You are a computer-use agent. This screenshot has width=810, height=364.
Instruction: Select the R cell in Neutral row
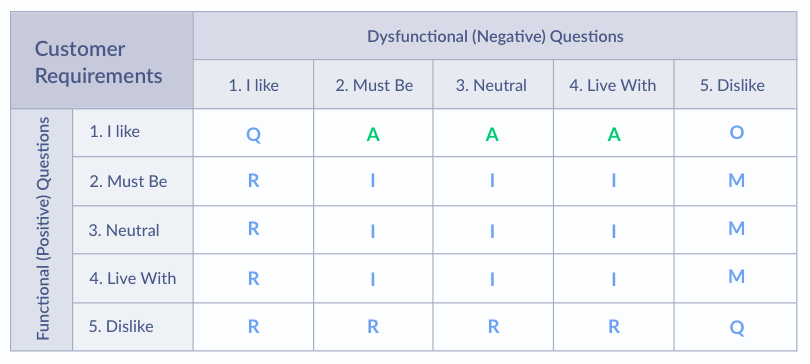(x=253, y=229)
